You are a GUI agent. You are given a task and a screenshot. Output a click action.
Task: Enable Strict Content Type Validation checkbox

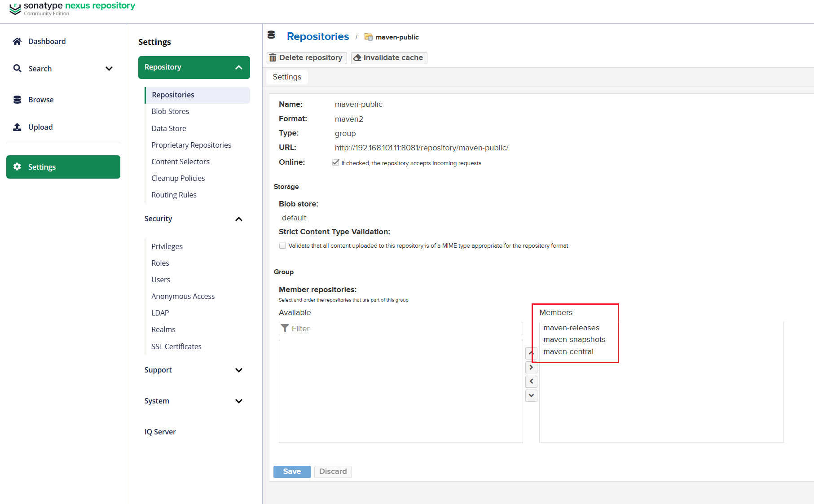tap(282, 245)
